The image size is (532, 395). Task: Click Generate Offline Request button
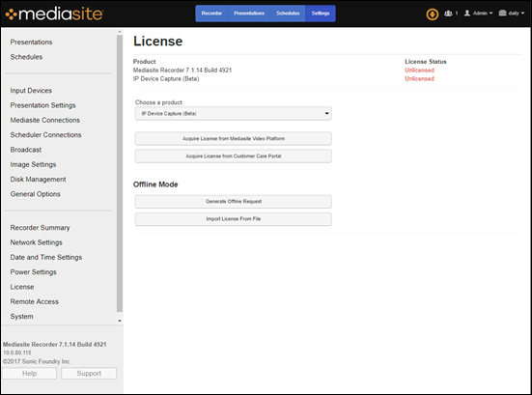(234, 202)
